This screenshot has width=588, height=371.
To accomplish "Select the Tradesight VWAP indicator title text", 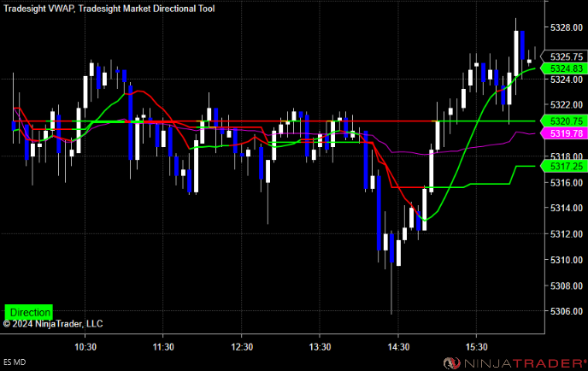I will pyautogui.click(x=38, y=9).
